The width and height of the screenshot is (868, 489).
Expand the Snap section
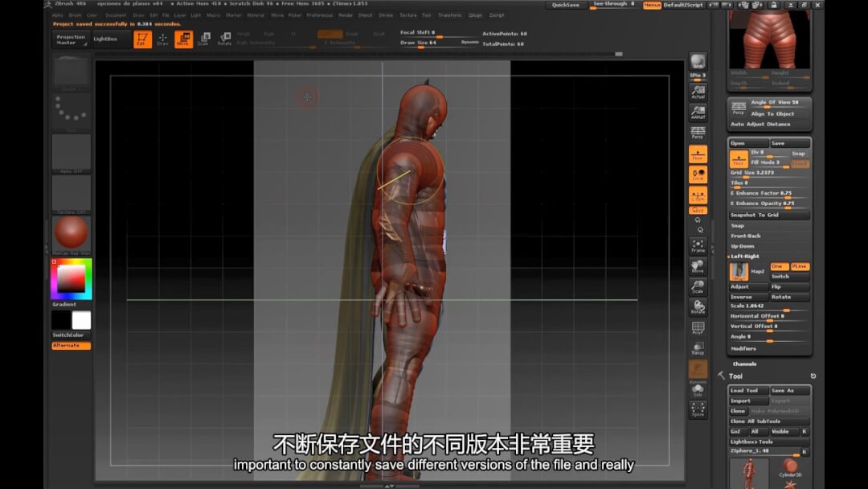(737, 226)
